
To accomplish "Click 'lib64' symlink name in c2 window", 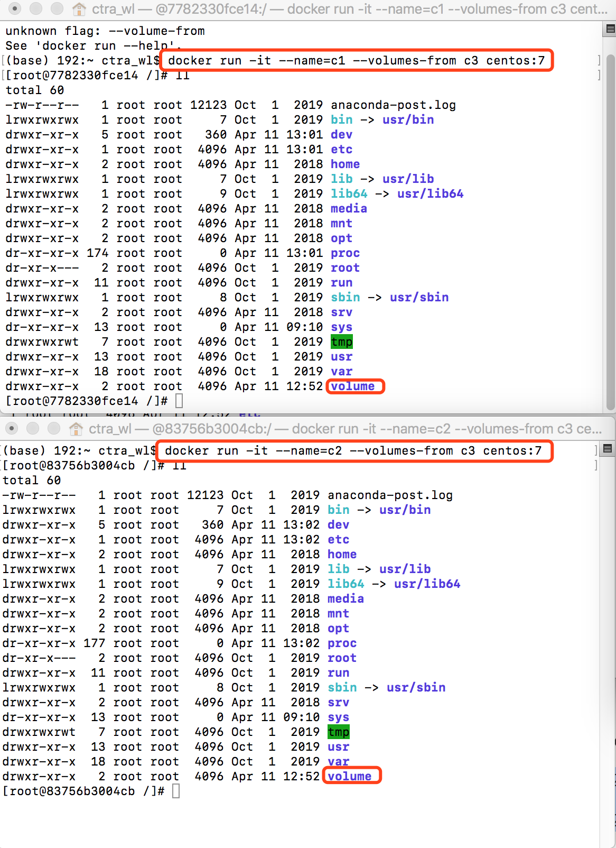I will (346, 584).
